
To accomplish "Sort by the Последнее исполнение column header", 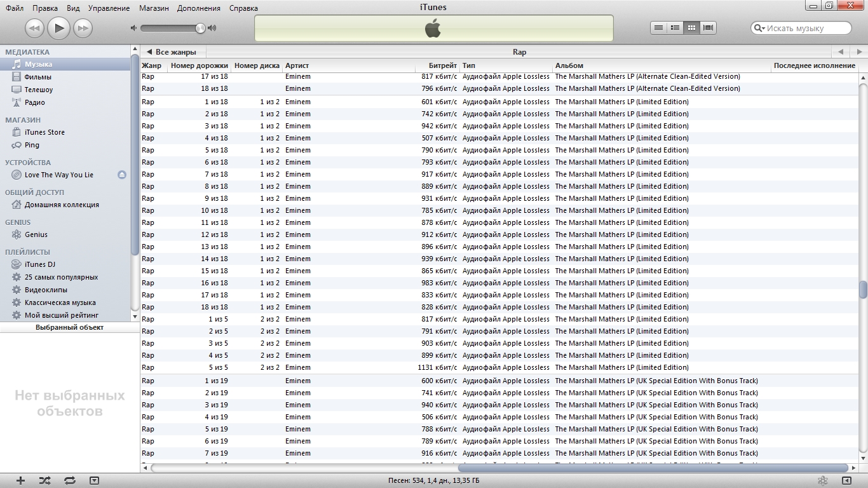I will (815, 65).
